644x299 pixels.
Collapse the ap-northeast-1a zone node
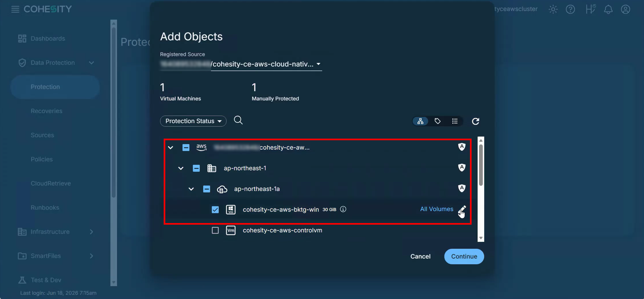(x=191, y=189)
